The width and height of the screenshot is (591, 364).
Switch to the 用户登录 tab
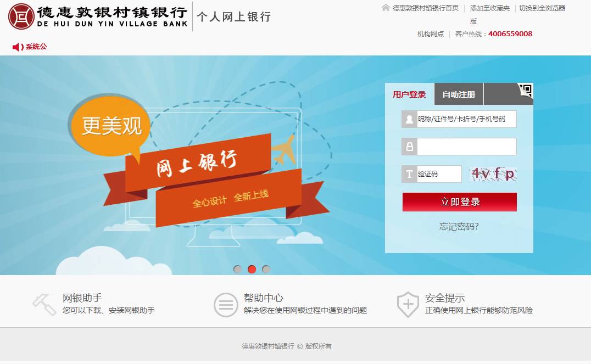(409, 94)
